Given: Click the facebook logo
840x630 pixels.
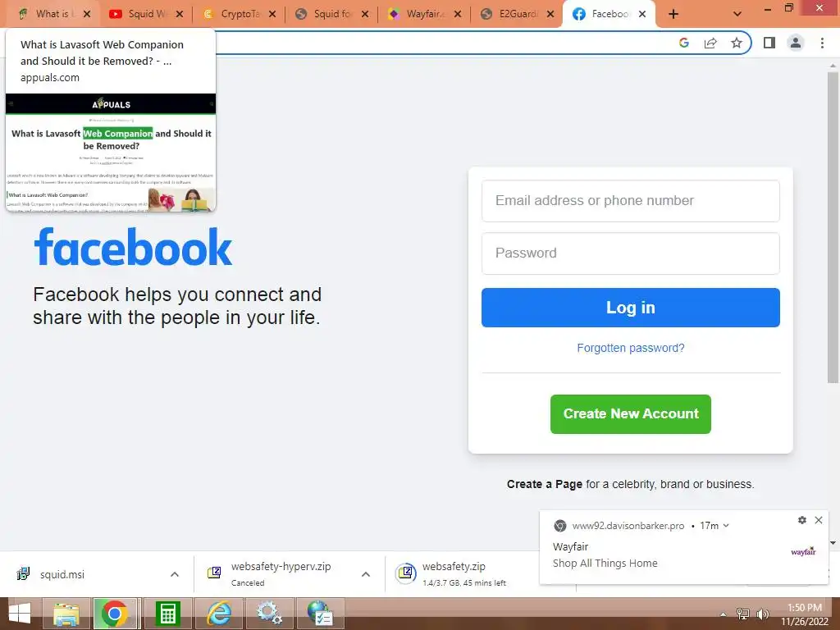Looking at the screenshot, I should click(x=133, y=247).
